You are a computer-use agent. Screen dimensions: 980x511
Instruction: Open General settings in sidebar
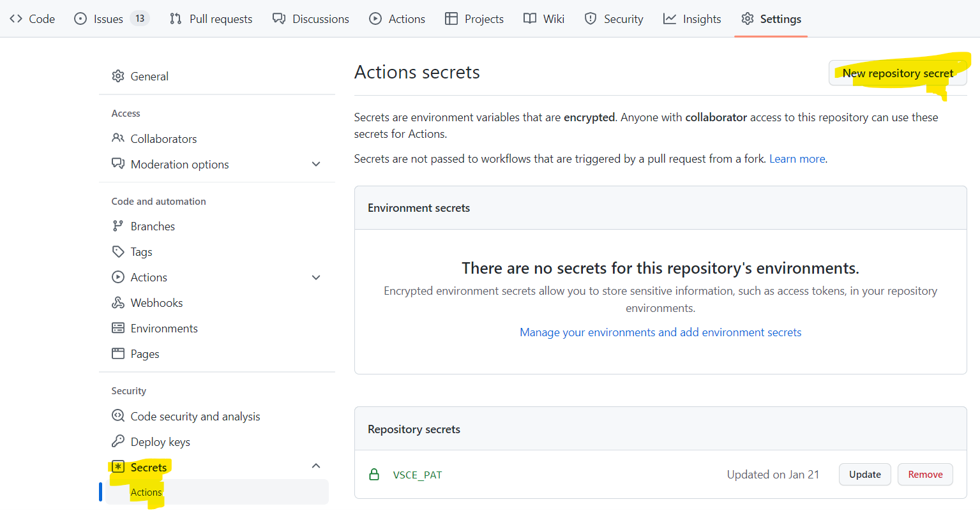click(217, 76)
